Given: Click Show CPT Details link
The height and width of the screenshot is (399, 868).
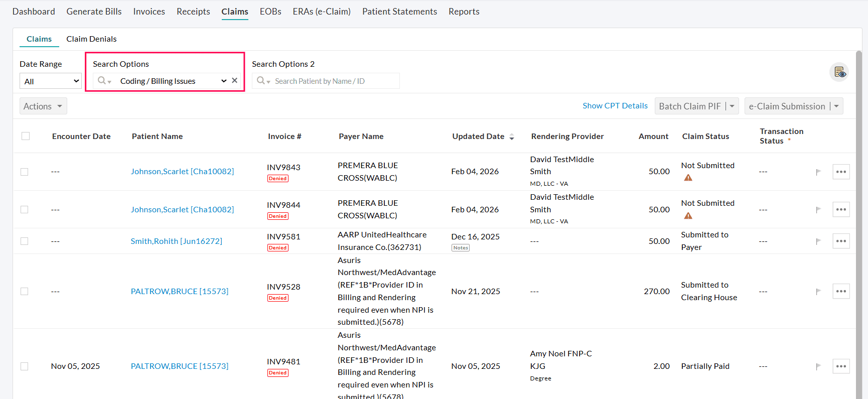Looking at the screenshot, I should tap(615, 105).
